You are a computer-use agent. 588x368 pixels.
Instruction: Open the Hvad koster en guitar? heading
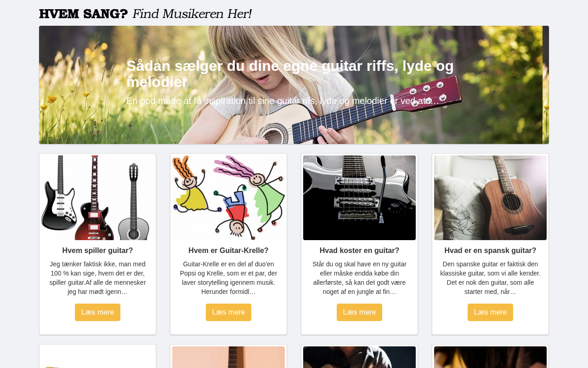point(359,251)
